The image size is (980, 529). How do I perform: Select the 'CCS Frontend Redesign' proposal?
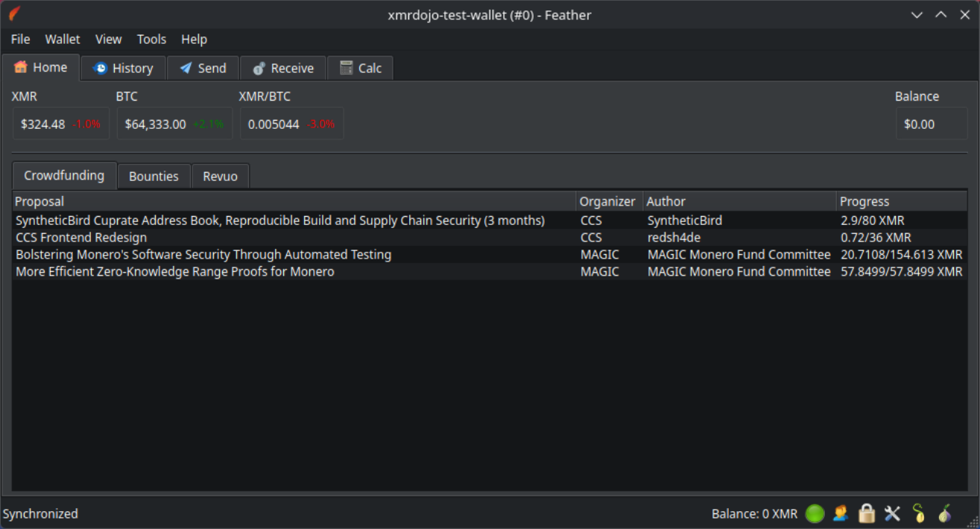(x=81, y=238)
